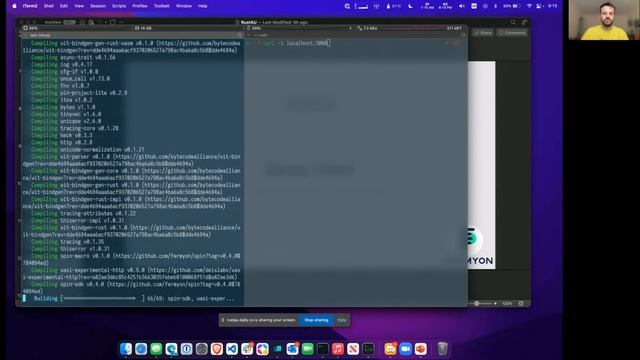Image resolution: width=640 pixels, height=360 pixels.
Task: Click the 'Compiling tracing-core' output line
Action: [75, 128]
